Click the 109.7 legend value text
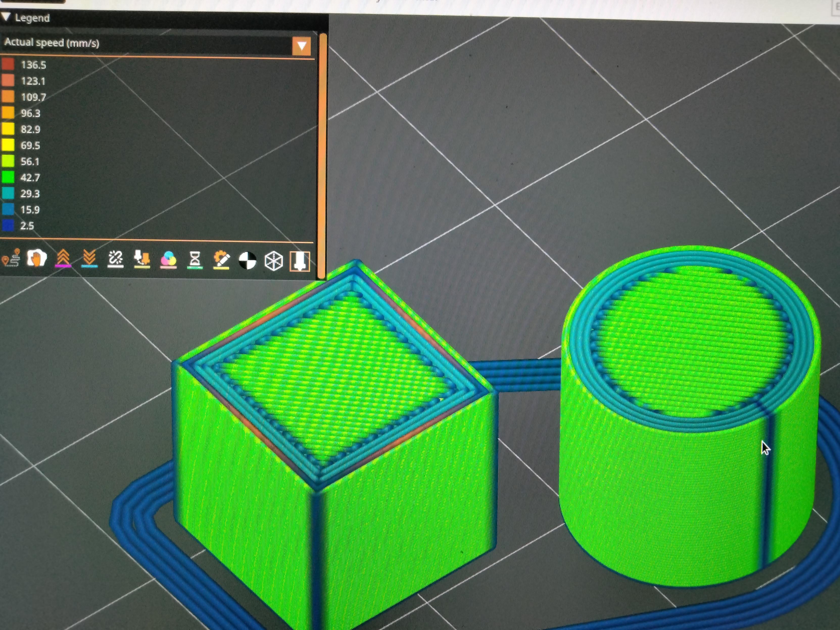The height and width of the screenshot is (630, 840). (x=33, y=97)
